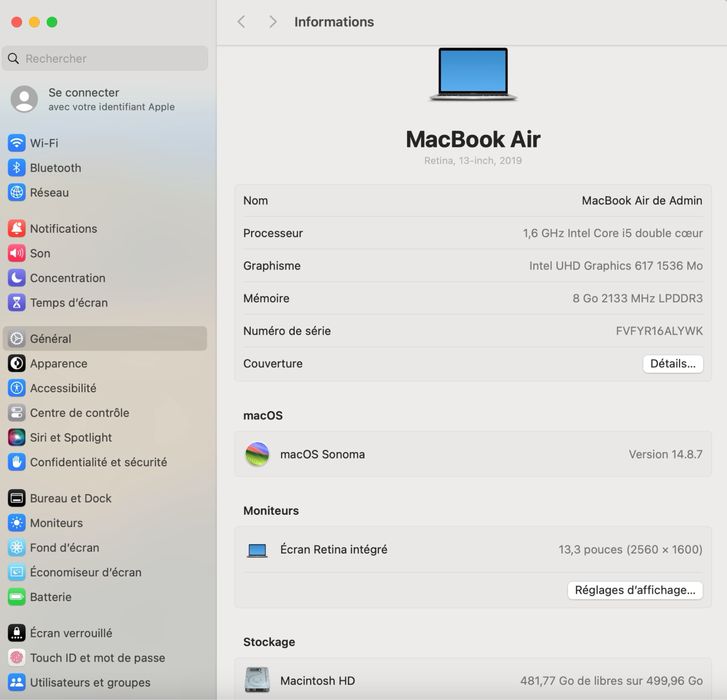Select Apparence in the sidebar
Image resolution: width=727 pixels, height=700 pixels.
(105, 363)
